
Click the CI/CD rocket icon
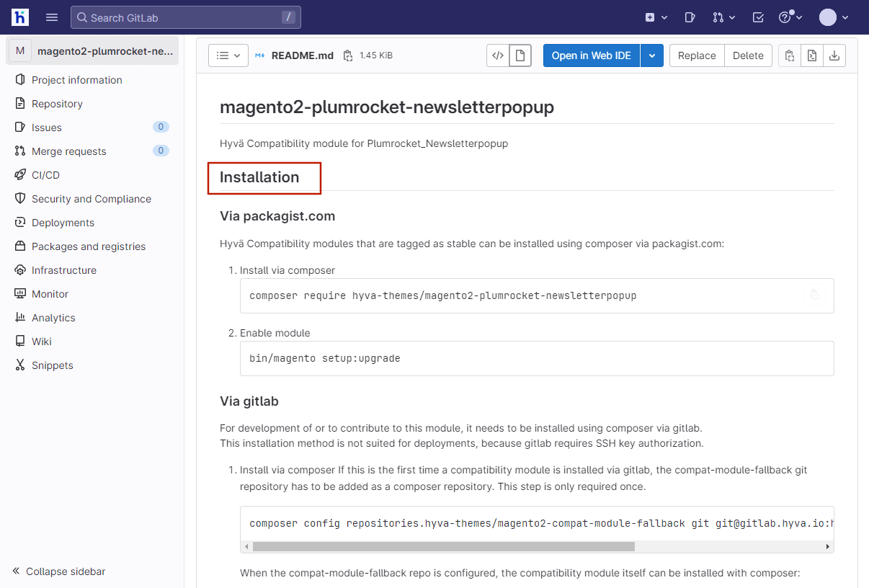(20, 175)
